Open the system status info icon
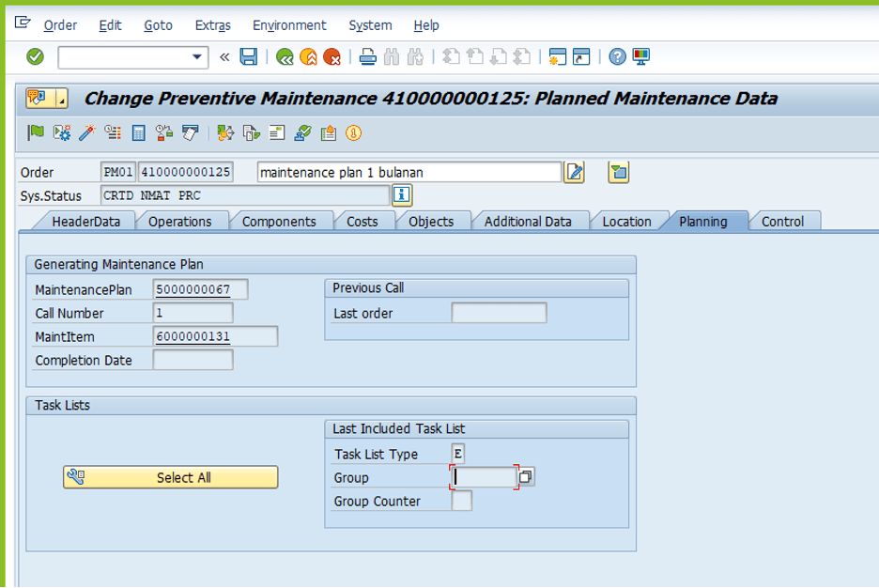This screenshot has height=588, width=879. coord(402,195)
